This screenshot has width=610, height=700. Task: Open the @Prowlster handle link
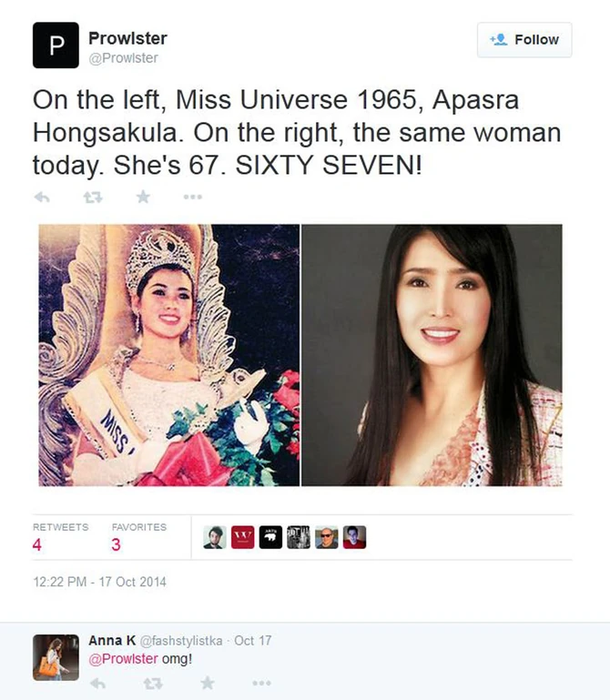(123, 58)
